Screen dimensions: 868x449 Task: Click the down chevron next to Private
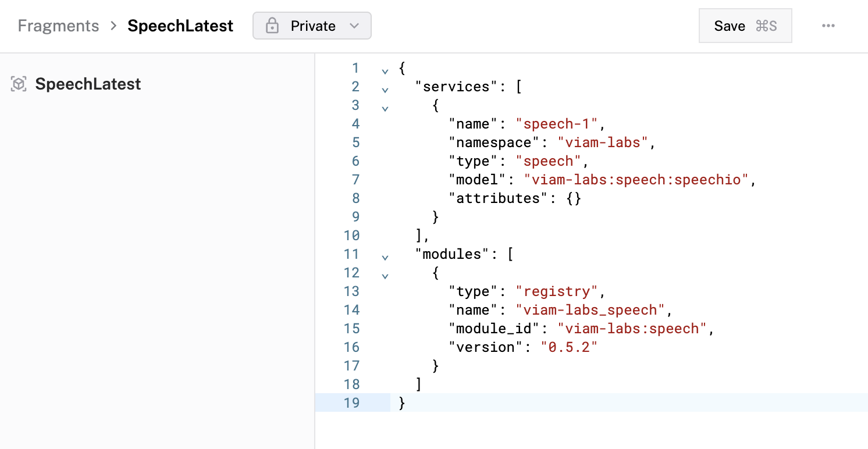pos(354,26)
